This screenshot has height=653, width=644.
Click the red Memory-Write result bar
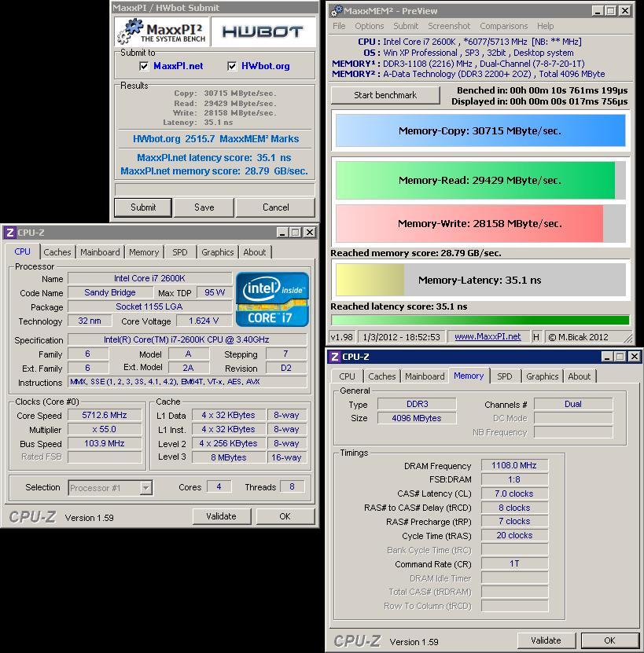(x=480, y=224)
